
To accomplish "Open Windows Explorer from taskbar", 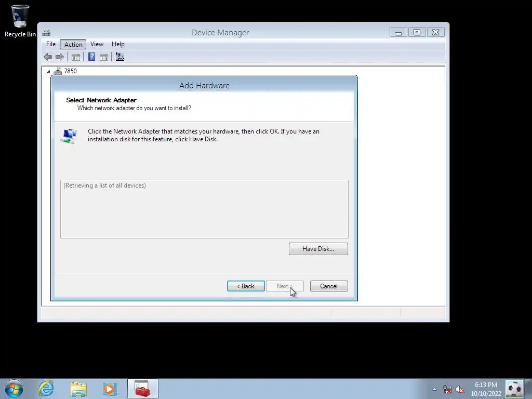I will point(78,389).
